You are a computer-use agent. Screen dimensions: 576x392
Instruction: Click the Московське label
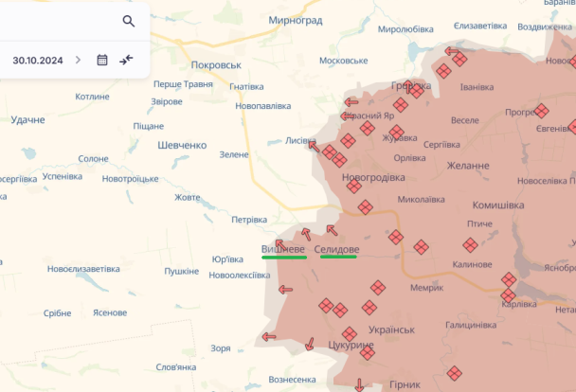click(x=344, y=61)
